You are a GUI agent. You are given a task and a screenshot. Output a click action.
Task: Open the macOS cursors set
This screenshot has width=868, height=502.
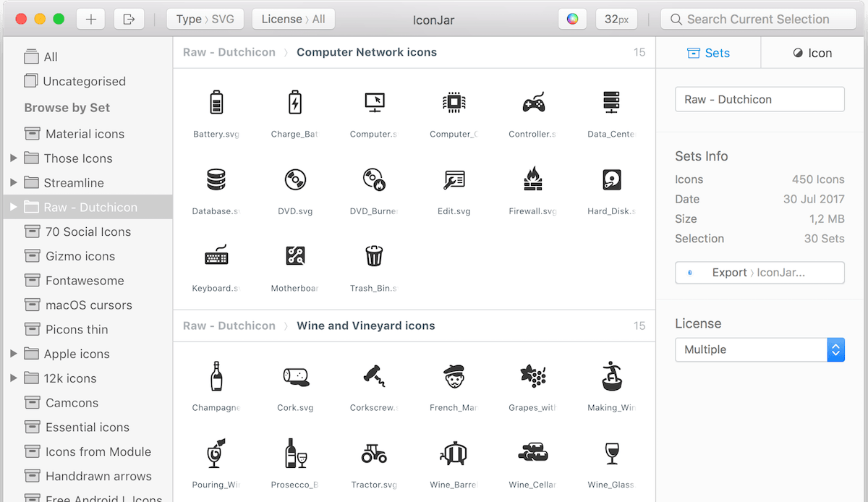coord(88,305)
